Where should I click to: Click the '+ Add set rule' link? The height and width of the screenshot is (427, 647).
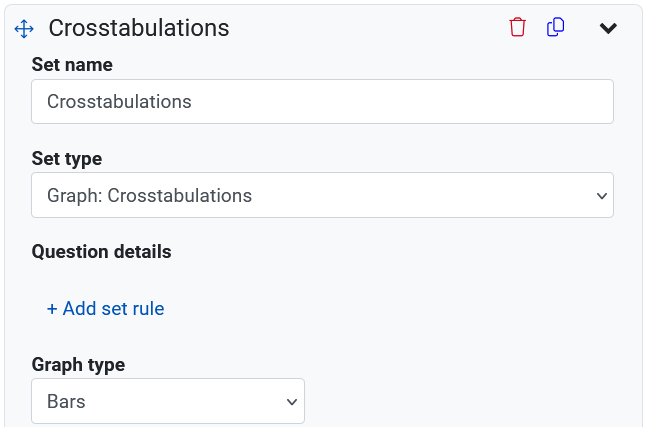(105, 309)
